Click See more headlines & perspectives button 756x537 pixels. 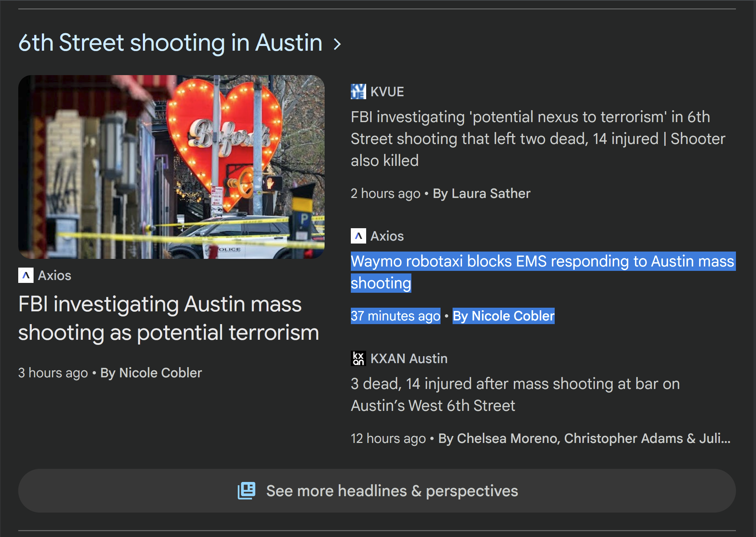click(x=377, y=491)
